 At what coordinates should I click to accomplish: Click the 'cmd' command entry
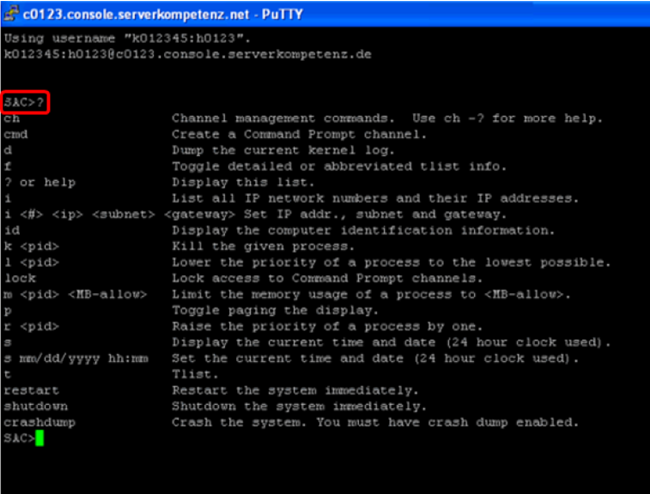click(x=15, y=134)
